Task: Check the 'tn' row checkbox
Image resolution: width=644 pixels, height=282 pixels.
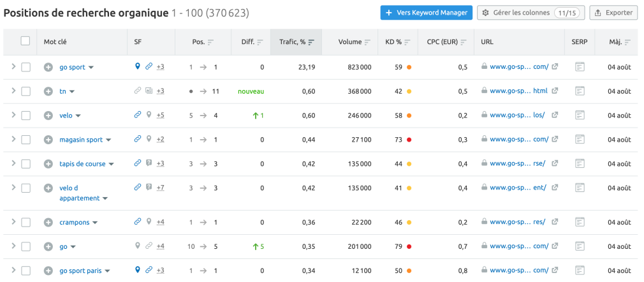Action: 26,92
